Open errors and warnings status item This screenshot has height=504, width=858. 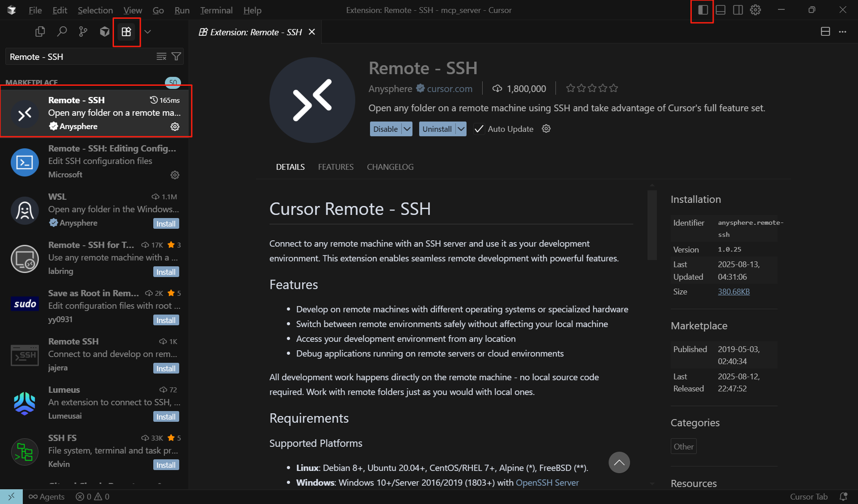(93, 496)
